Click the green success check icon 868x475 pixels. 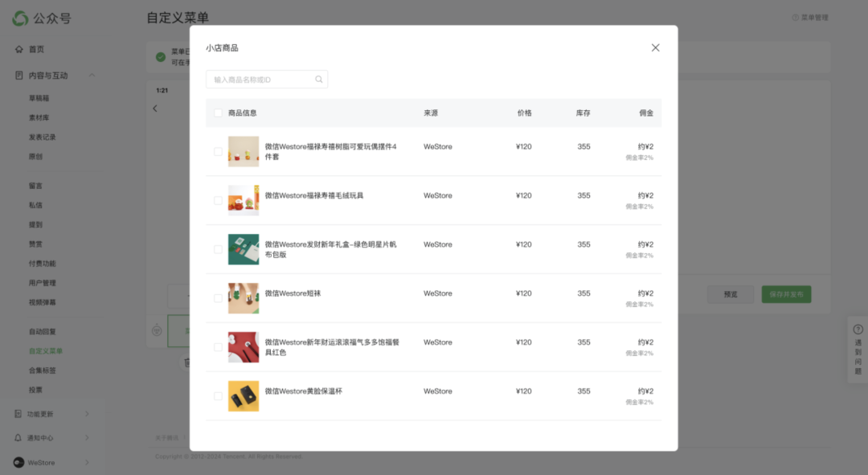[161, 56]
